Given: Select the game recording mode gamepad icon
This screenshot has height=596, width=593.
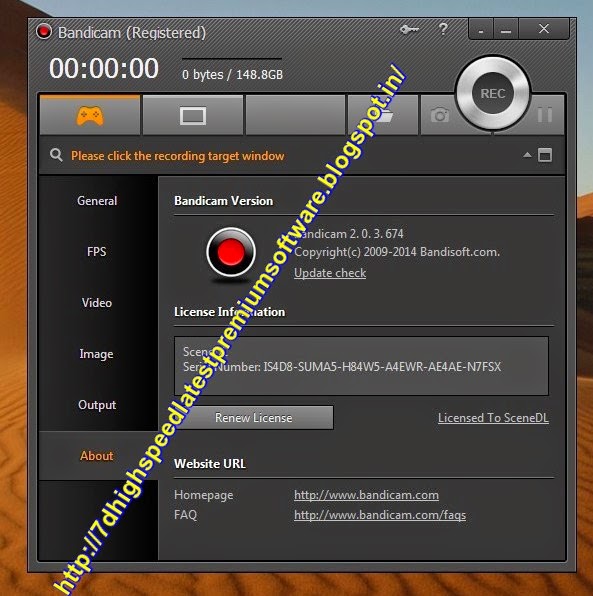Looking at the screenshot, I should (90, 116).
